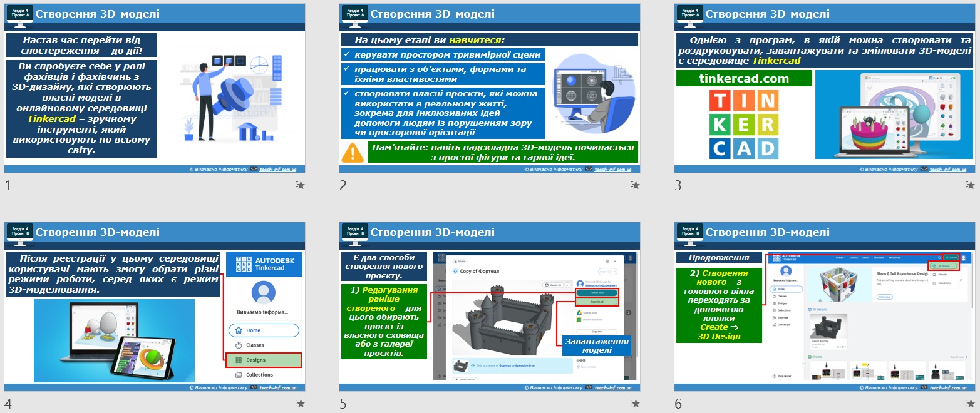
Task: Click the transition star icon under slide 2
Action: pos(635,185)
